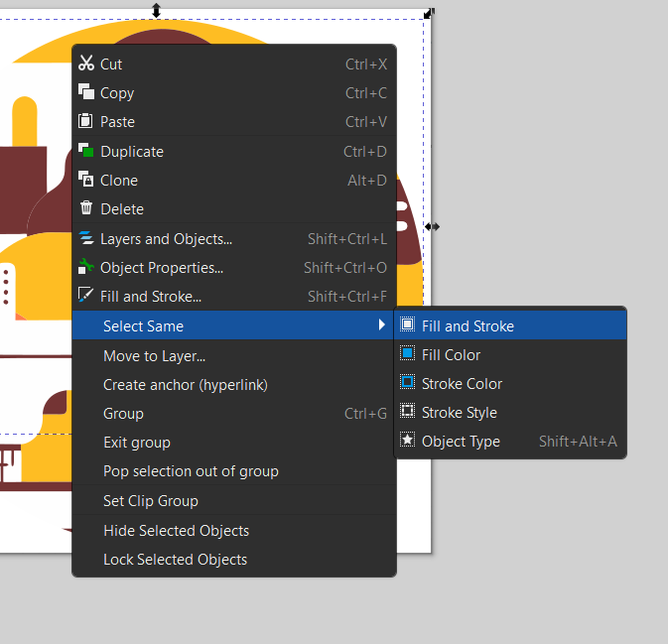
Task: Select same Fill and Stroke in submenu
Action: coord(510,325)
